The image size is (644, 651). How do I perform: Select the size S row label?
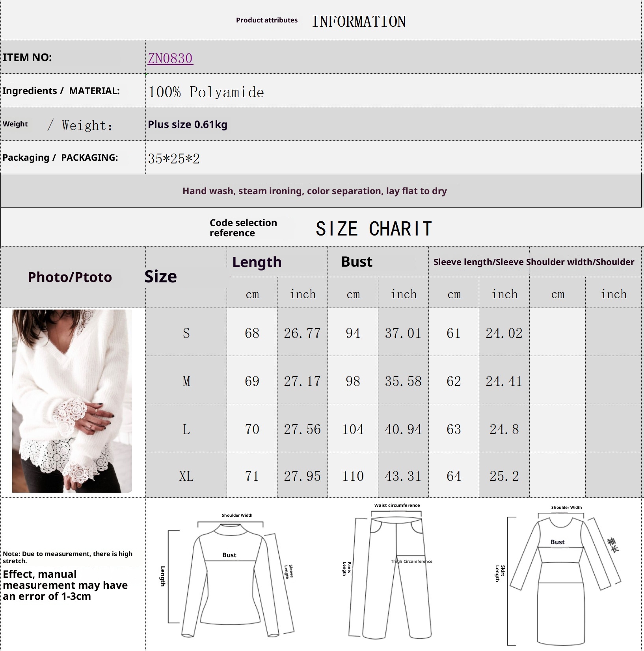click(186, 333)
